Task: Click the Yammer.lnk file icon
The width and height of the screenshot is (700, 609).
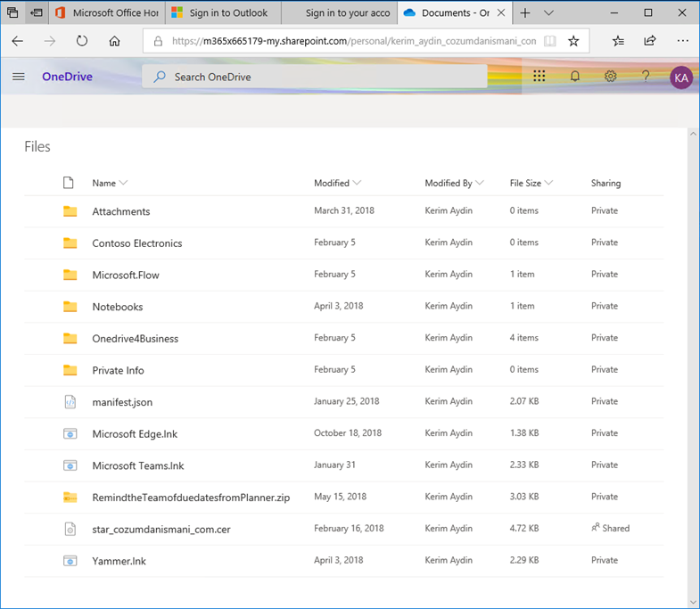Action: [x=70, y=561]
